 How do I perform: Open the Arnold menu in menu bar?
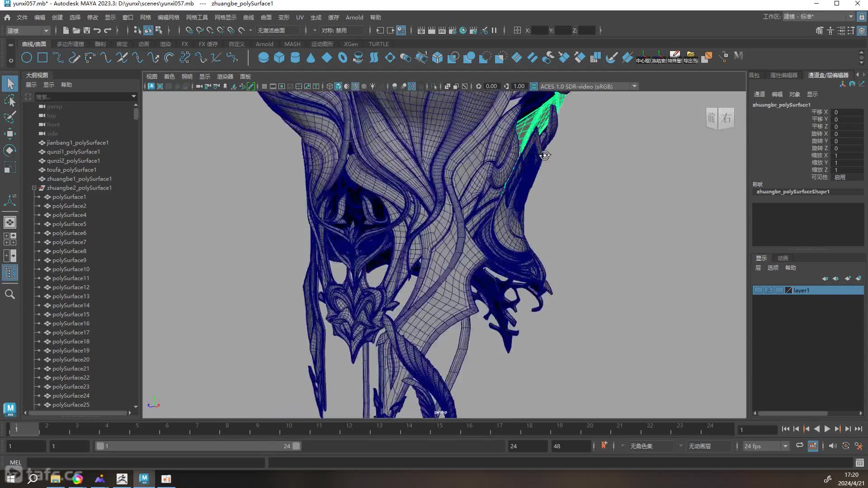(354, 17)
